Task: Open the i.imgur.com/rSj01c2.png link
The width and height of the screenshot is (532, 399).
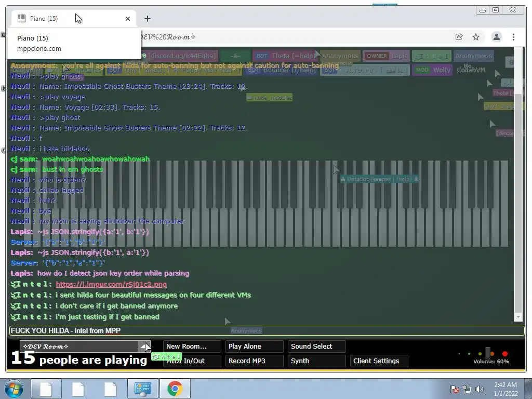Action: [111, 284]
